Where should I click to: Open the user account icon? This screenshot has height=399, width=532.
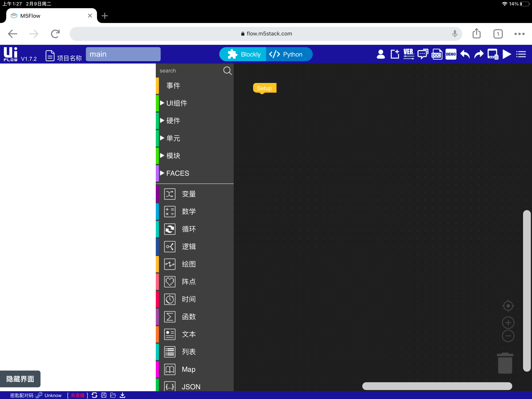coord(381,54)
